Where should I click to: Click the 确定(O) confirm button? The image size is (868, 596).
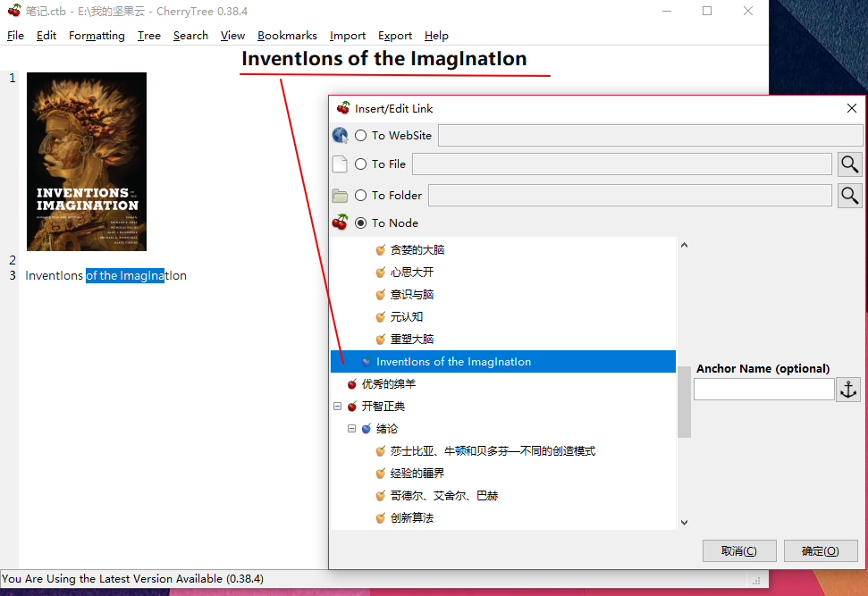[x=820, y=550]
